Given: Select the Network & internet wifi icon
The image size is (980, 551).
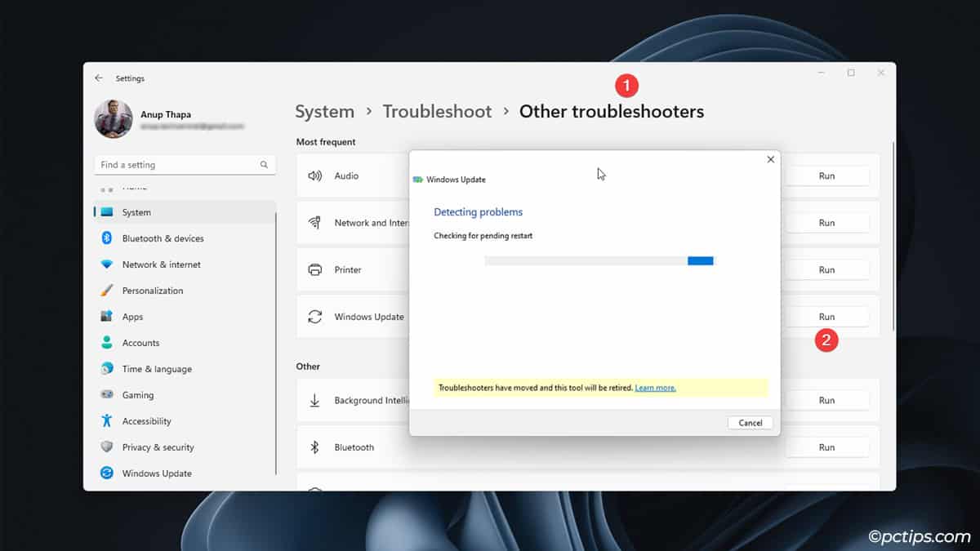Looking at the screenshot, I should (x=106, y=264).
